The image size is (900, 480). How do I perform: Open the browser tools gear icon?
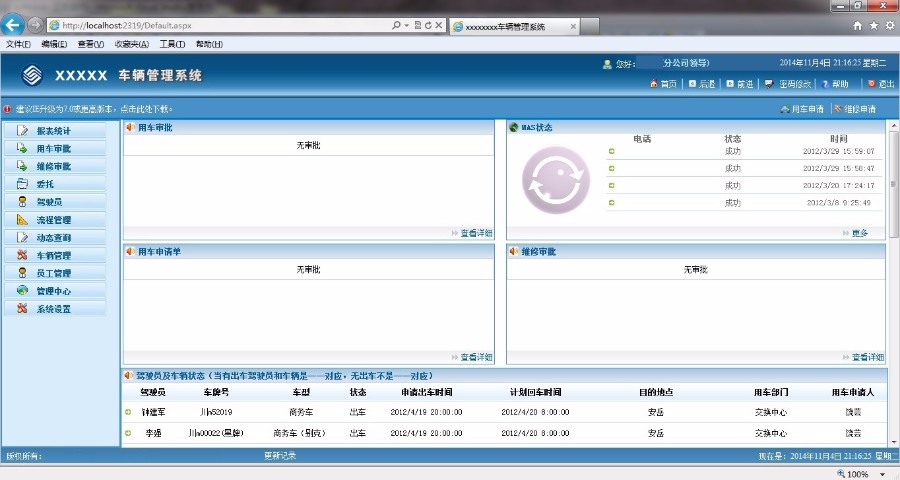point(890,25)
